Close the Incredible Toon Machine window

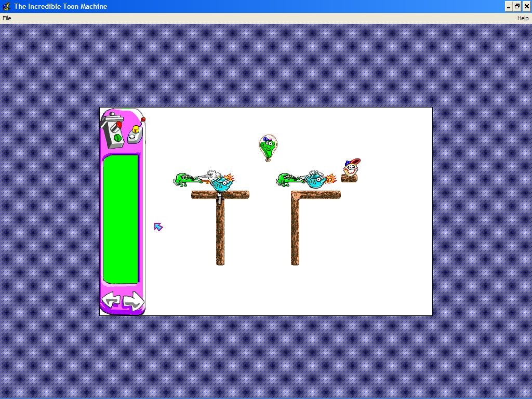(526, 6)
